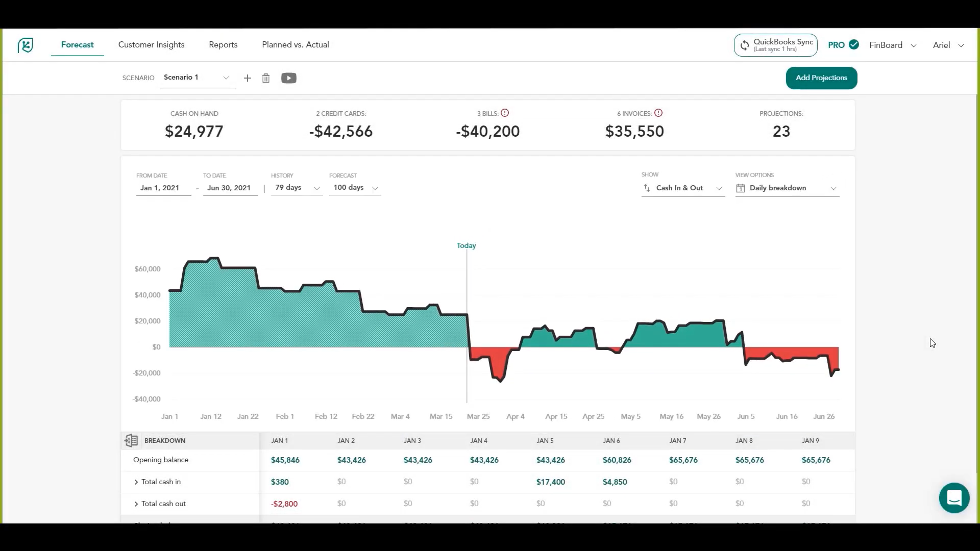The image size is (980, 551).
Task: Expand the Total cash in row
Action: [x=136, y=482]
